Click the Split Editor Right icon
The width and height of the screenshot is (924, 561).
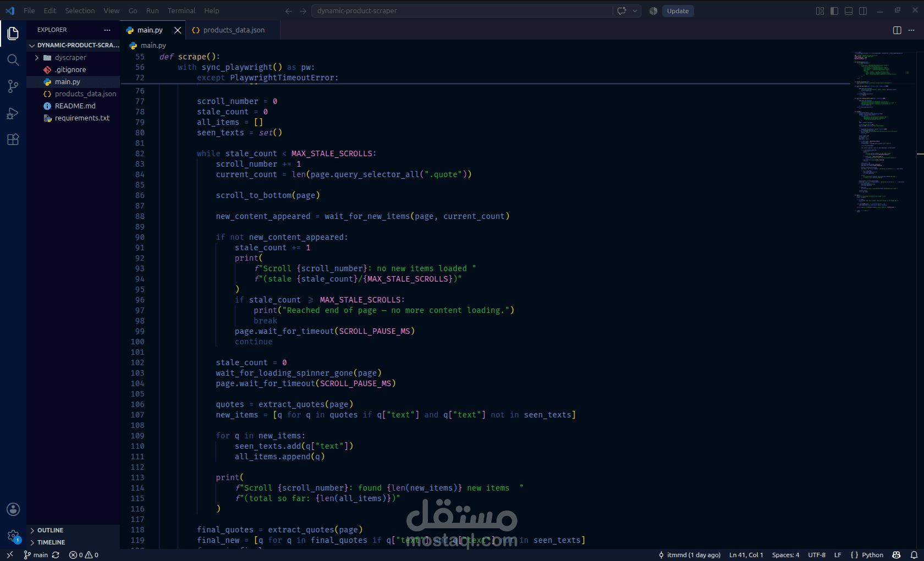coord(897,30)
